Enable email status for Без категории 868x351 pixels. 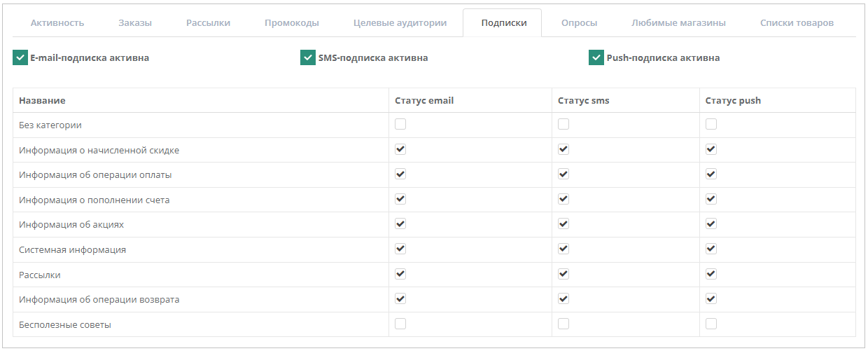(x=400, y=124)
